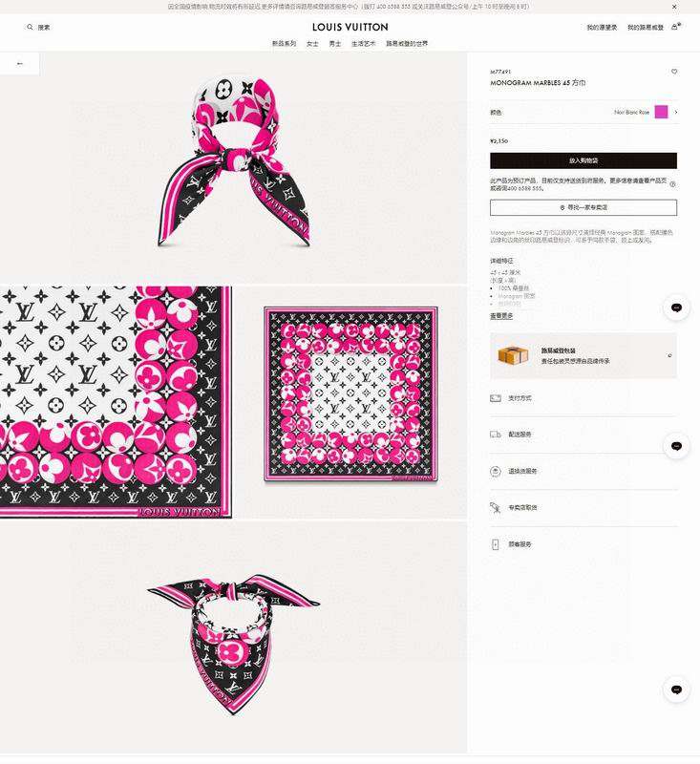Expand the color options chevron
The image size is (700, 764).
point(675,112)
